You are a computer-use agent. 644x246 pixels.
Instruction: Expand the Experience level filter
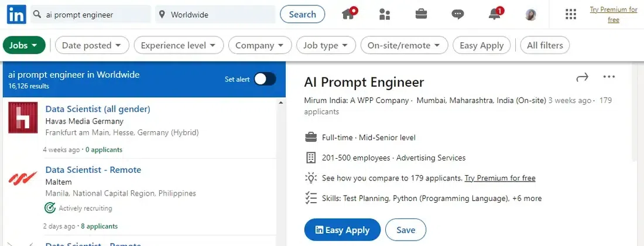click(x=179, y=45)
